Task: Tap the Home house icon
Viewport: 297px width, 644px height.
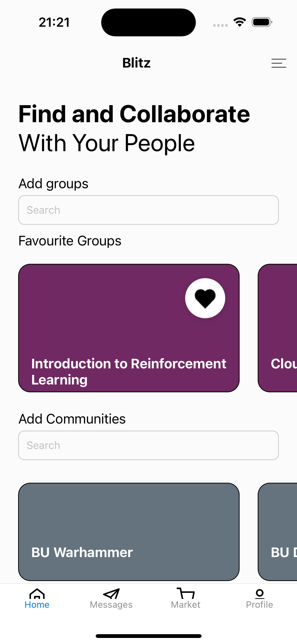Action: pos(37,594)
